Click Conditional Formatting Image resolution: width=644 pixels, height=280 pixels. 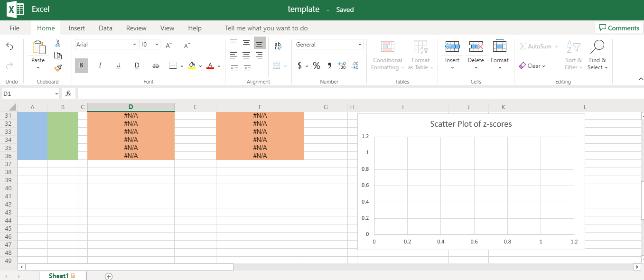click(387, 56)
